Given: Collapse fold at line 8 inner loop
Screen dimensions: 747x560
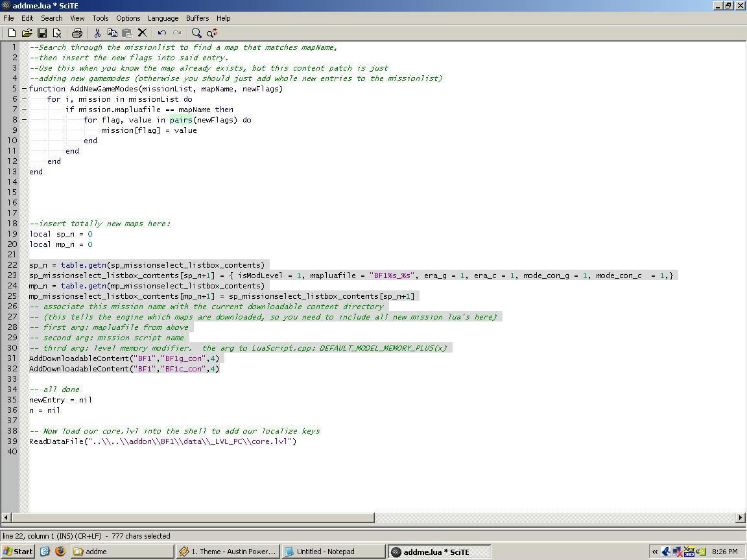Looking at the screenshot, I should (x=24, y=120).
